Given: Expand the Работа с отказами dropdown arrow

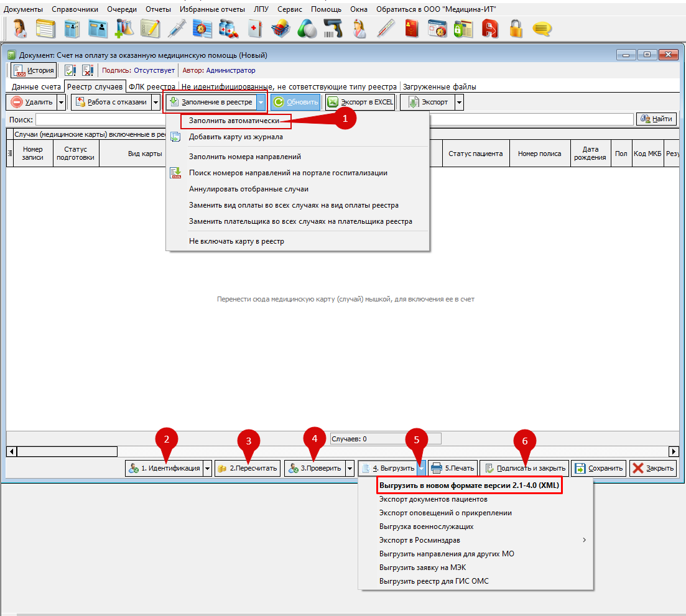Looking at the screenshot, I should point(155,103).
